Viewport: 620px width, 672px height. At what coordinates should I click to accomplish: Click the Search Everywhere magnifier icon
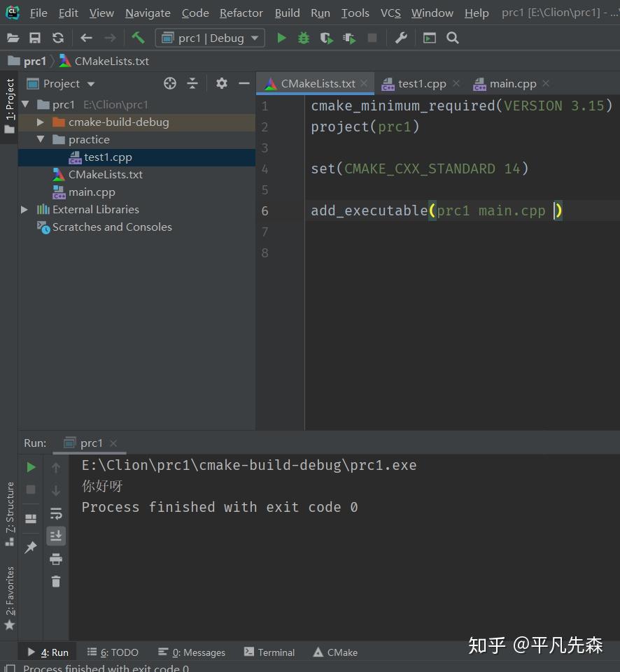point(453,38)
